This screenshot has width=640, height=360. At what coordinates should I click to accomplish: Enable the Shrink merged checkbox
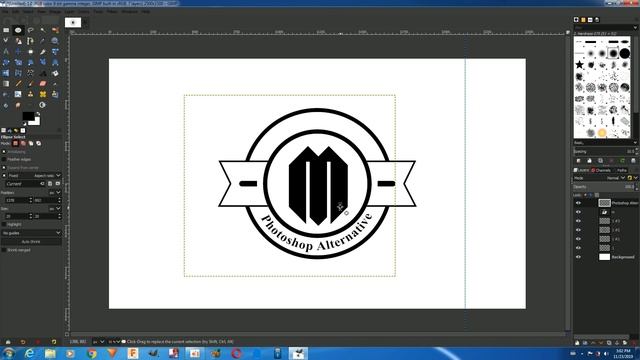pyautogui.click(x=4, y=250)
